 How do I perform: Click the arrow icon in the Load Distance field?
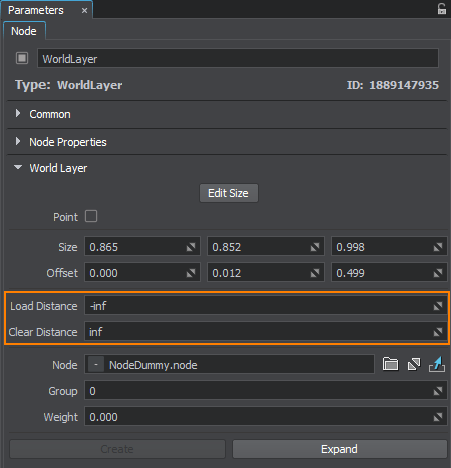click(x=438, y=306)
